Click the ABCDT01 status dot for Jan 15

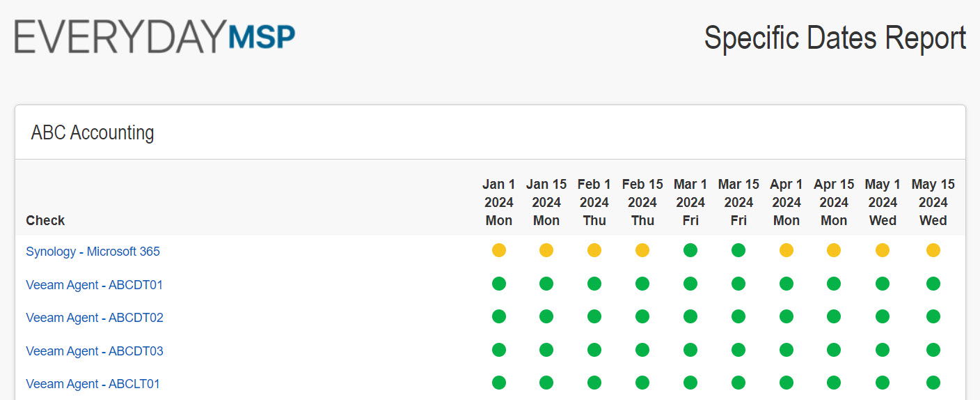pos(546,284)
